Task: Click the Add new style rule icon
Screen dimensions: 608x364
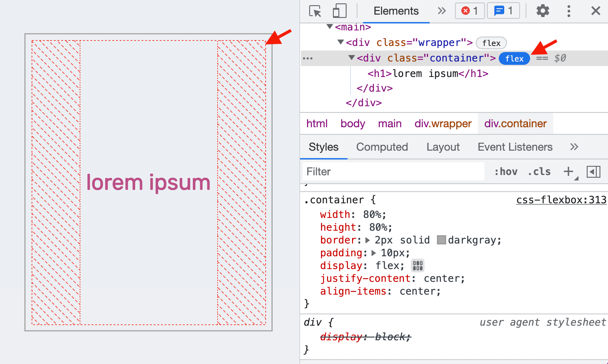Action: coord(568,170)
